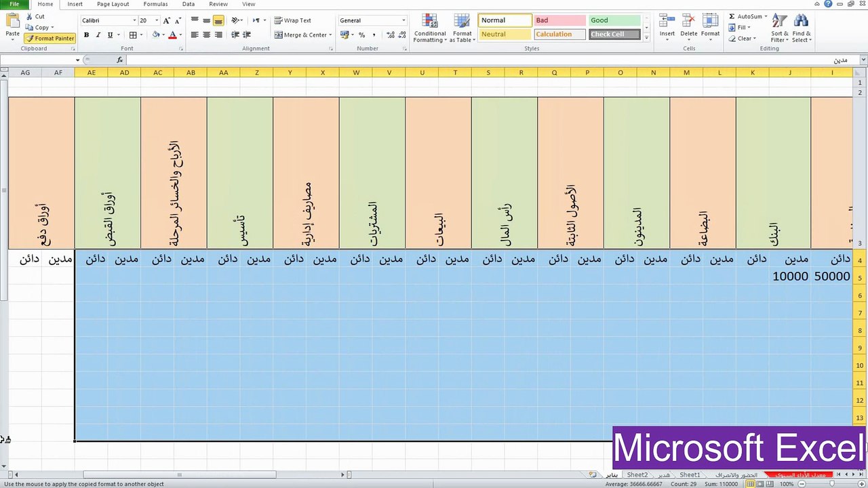This screenshot has width=868, height=488.
Task: Apply red font color
Action: [172, 35]
